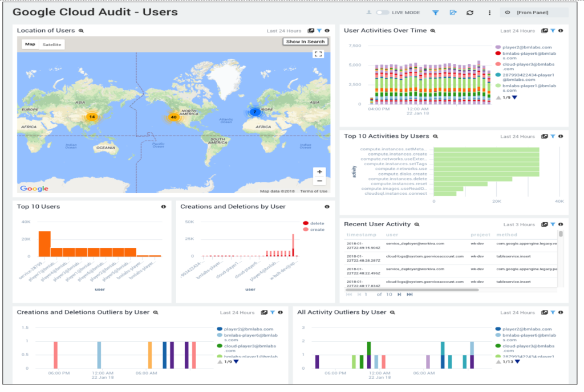This screenshot has width=584, height=392.
Task: Go to next page in Recent User Activity
Action: (x=399, y=295)
